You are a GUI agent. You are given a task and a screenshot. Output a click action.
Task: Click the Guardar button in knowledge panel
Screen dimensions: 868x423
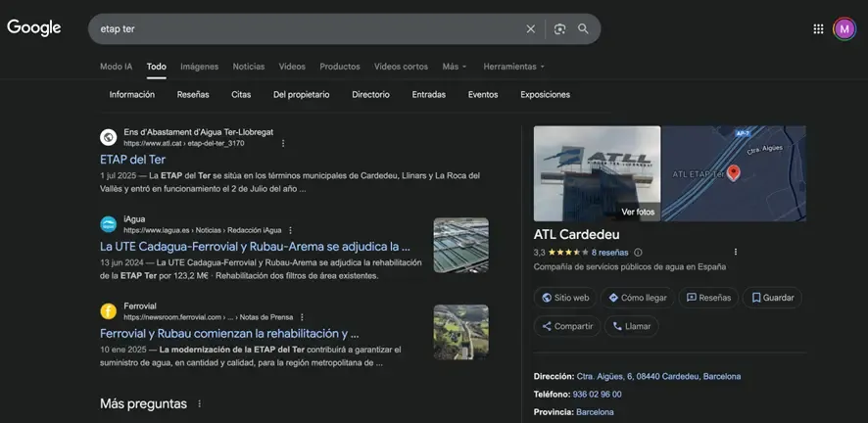(771, 298)
